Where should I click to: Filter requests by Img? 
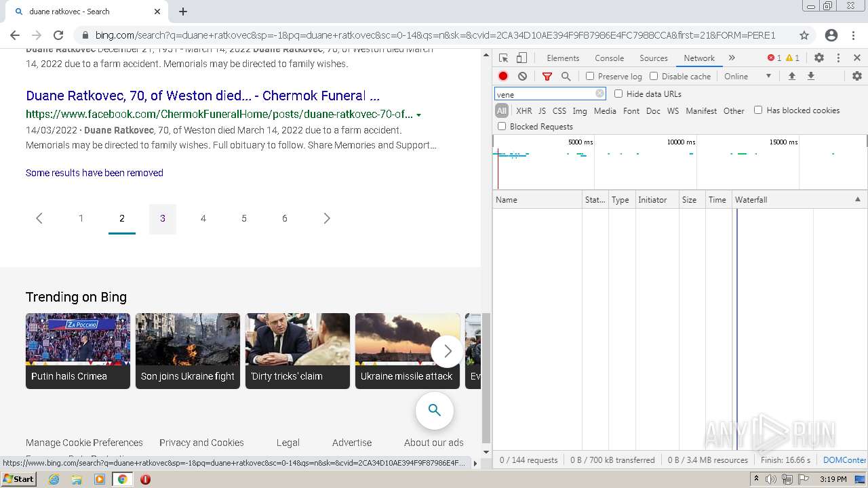click(580, 110)
